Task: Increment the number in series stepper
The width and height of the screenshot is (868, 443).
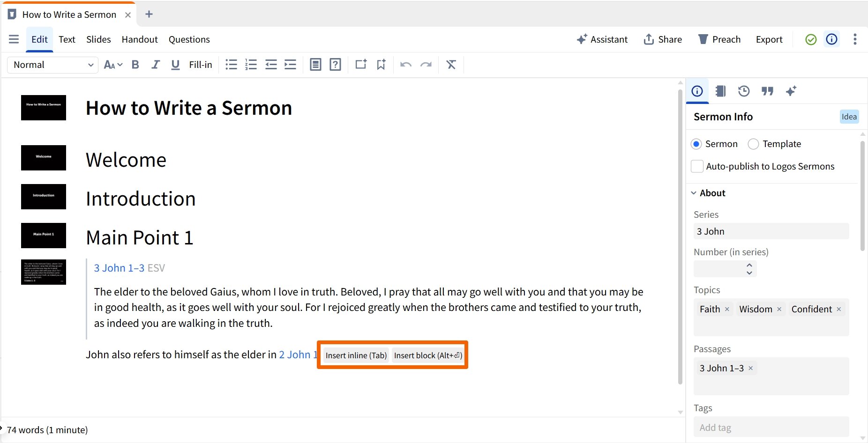Action: pyautogui.click(x=749, y=265)
